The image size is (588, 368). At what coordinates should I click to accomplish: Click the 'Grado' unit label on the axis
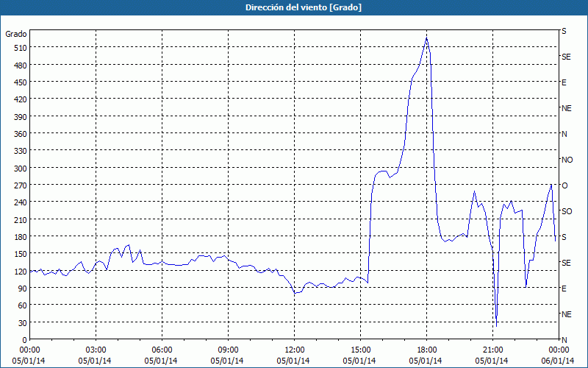pyautogui.click(x=16, y=34)
